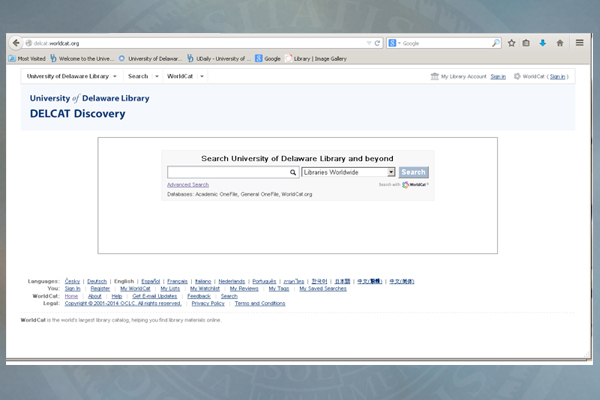
Task: Click University of Delaware Library logo text
Action: [x=90, y=98]
